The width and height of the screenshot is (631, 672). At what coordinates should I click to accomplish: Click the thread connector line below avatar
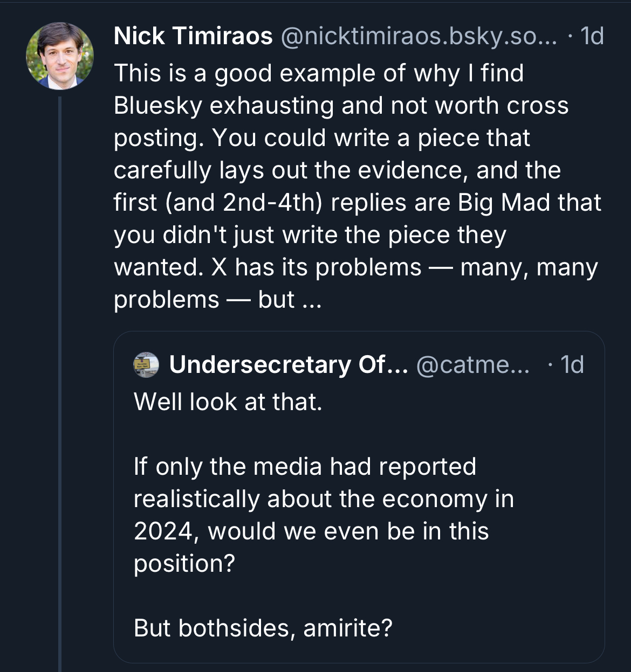coord(60,377)
